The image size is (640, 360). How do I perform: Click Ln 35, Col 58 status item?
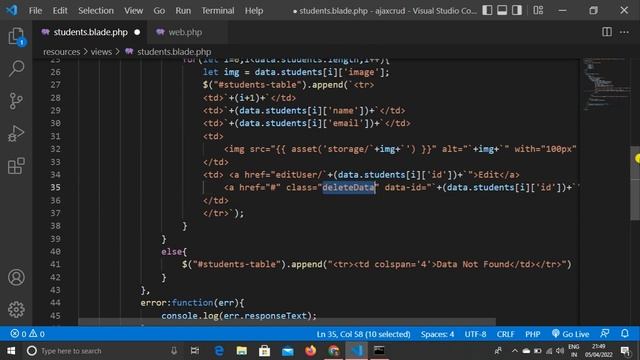pyautogui.click(x=363, y=334)
